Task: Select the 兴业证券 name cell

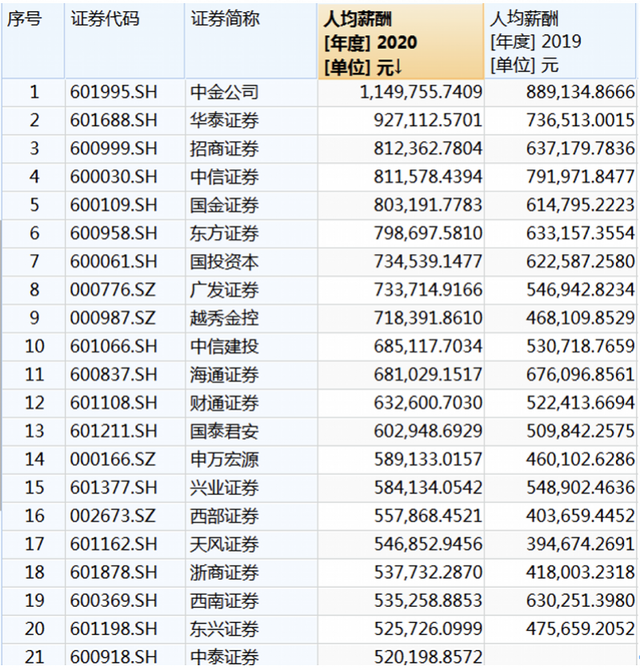Action: 251,488
